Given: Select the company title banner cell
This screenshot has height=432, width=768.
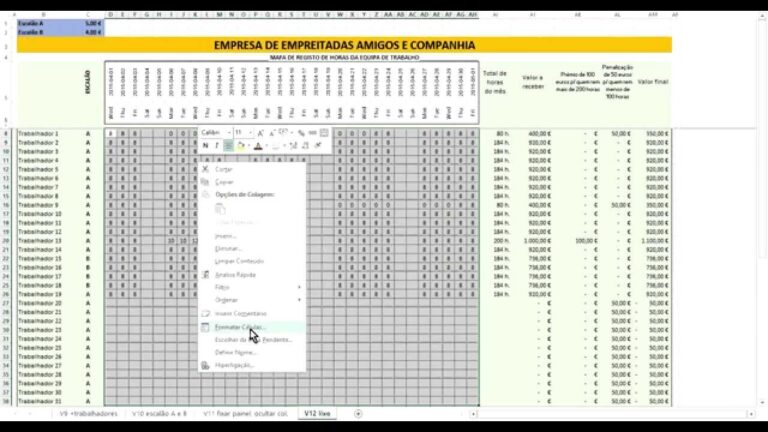Looking at the screenshot, I should click(x=344, y=45).
